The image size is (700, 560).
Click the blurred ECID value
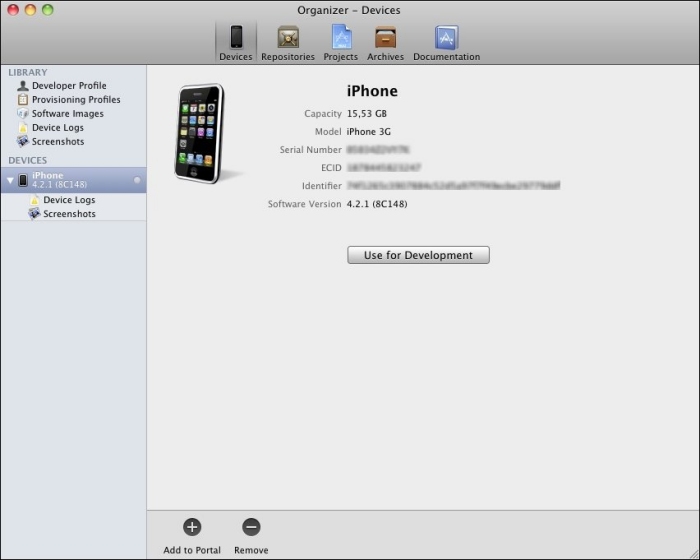tap(383, 167)
